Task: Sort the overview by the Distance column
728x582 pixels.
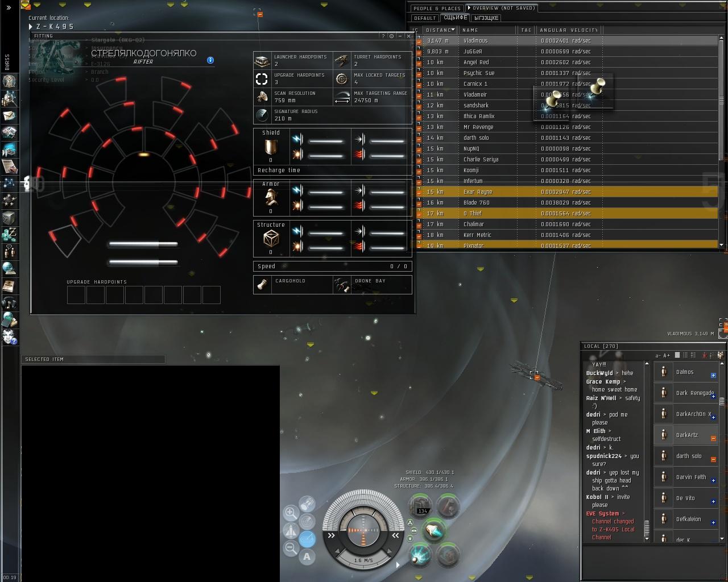Action: [440, 30]
